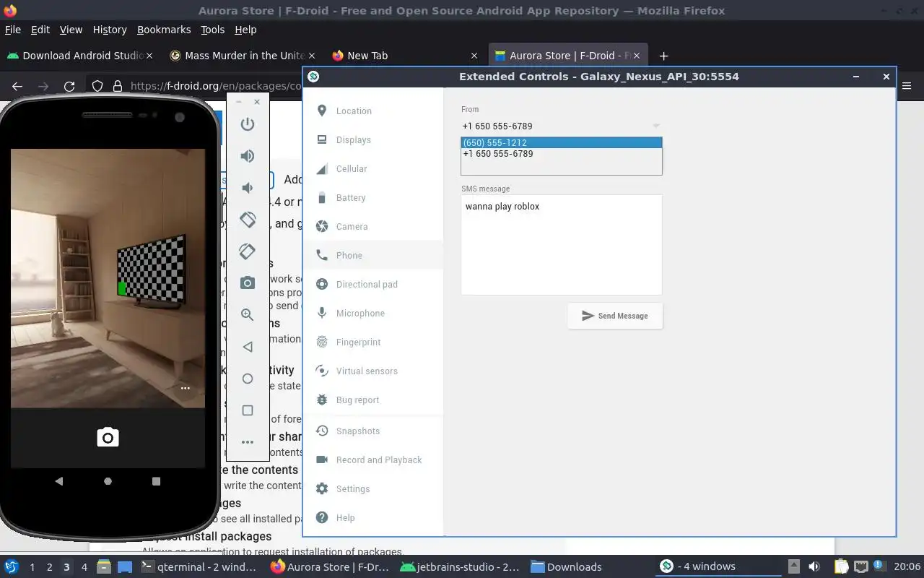Choose +1 650 555-6789 list entry

point(561,153)
